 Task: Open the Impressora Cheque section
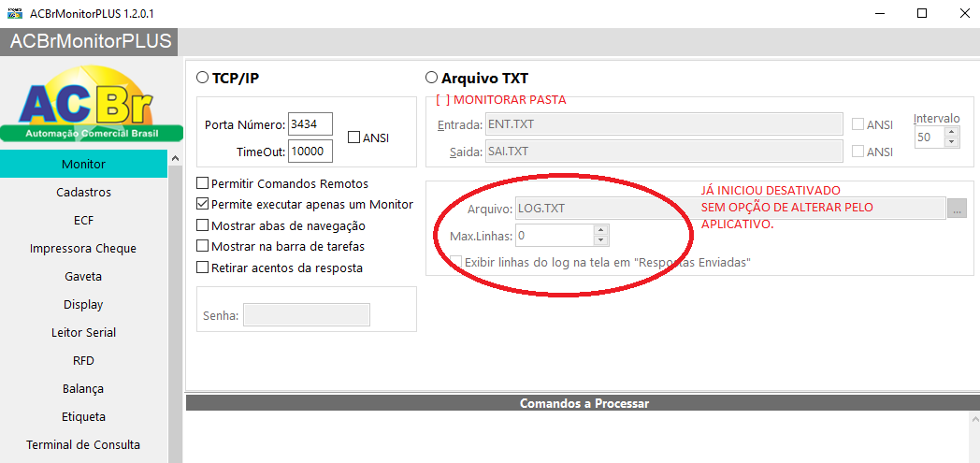84,248
